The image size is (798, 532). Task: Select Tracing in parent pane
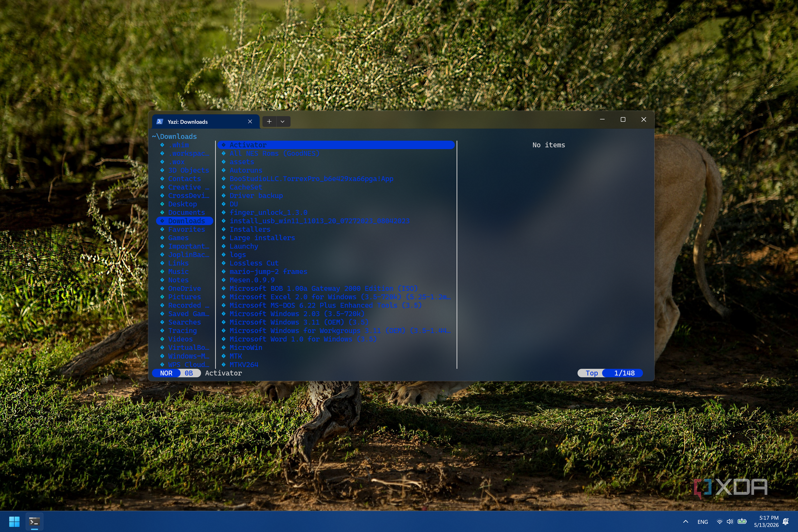point(182,331)
